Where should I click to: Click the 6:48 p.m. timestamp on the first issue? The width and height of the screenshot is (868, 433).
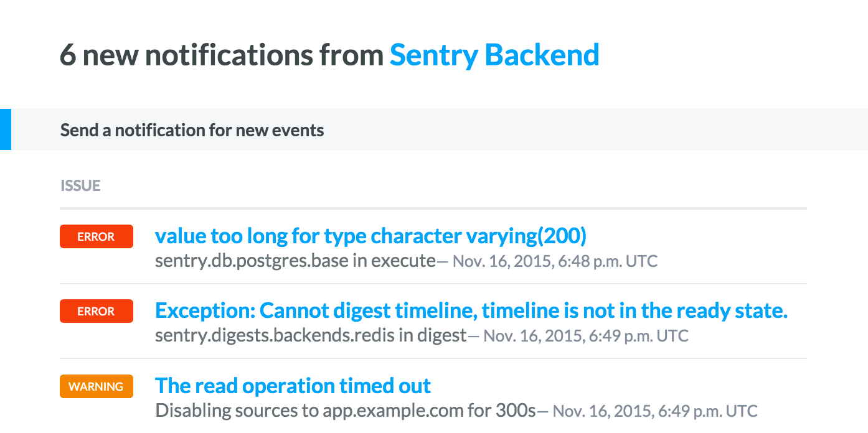pyautogui.click(x=553, y=261)
